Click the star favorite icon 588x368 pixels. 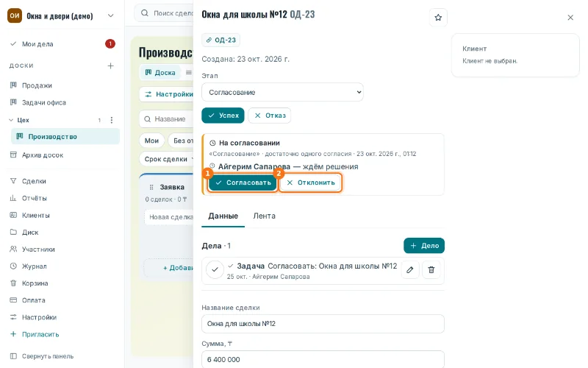(438, 17)
